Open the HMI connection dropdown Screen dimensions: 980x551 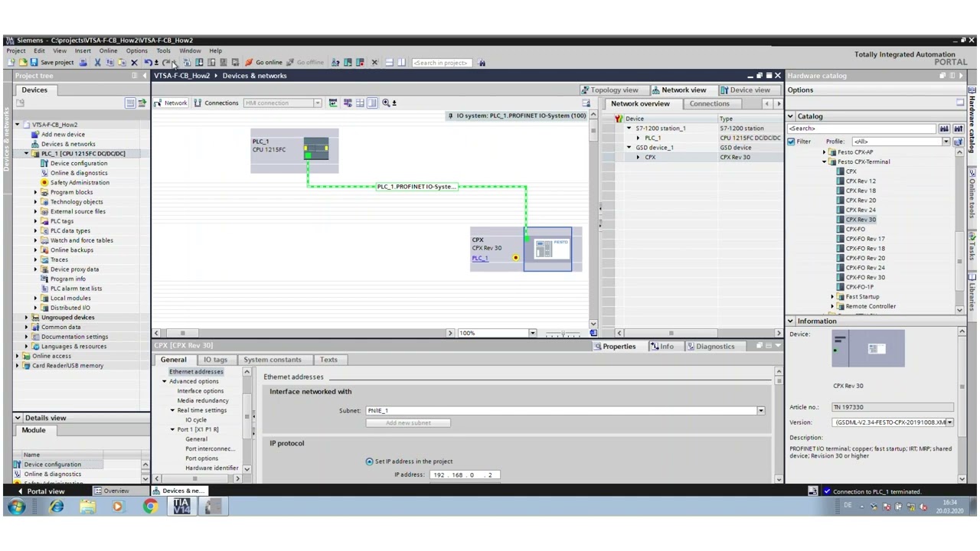(317, 103)
